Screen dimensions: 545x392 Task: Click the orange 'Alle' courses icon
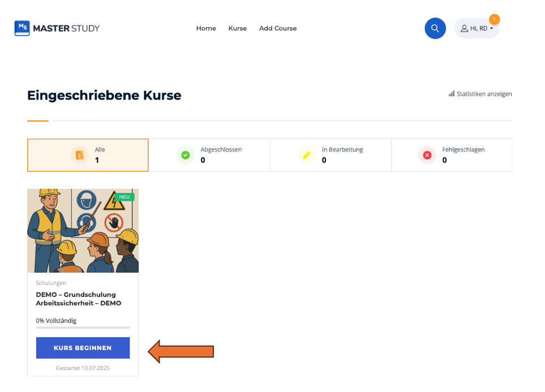click(x=80, y=155)
